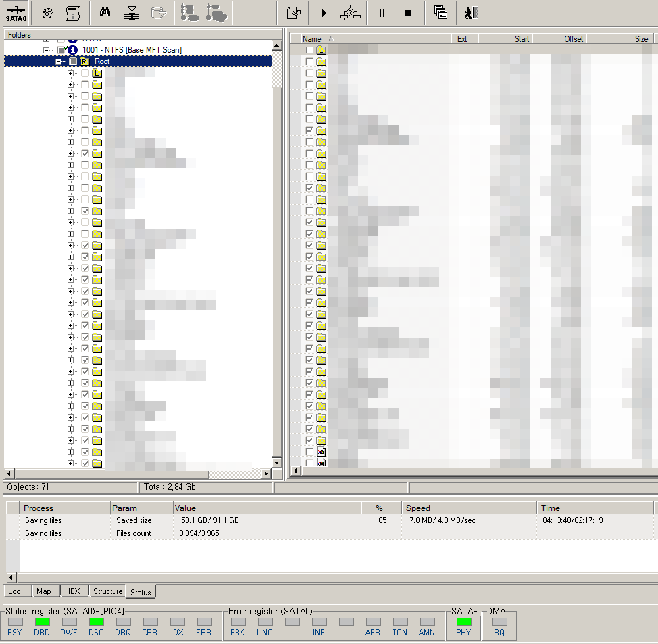Select the Root row in Folders tree

[x=138, y=61]
